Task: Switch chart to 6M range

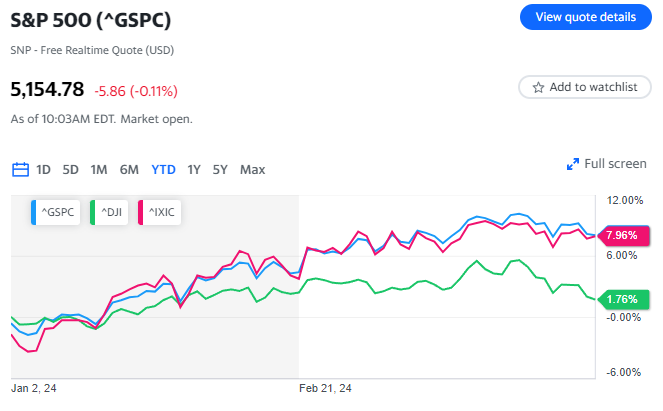Action: coord(129,169)
